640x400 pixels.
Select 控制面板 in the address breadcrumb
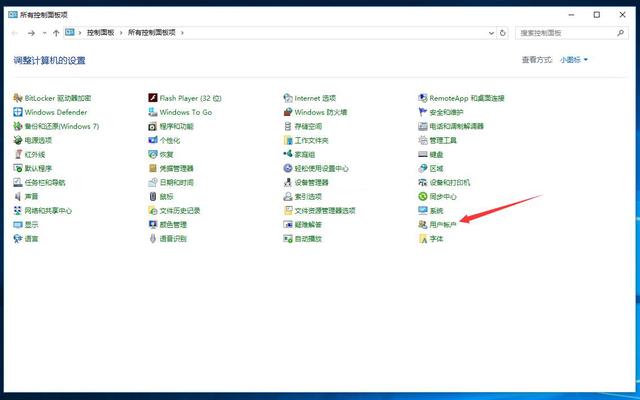(x=100, y=32)
